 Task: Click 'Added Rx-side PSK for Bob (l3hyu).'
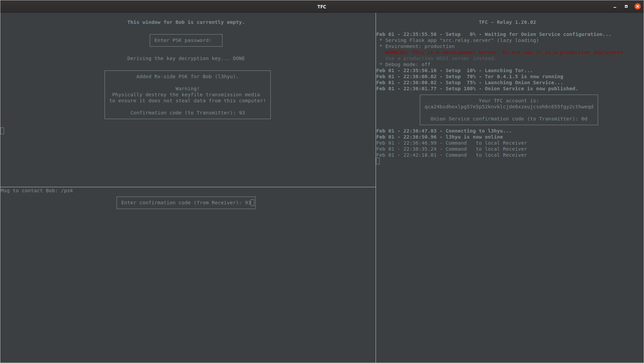tap(187, 76)
